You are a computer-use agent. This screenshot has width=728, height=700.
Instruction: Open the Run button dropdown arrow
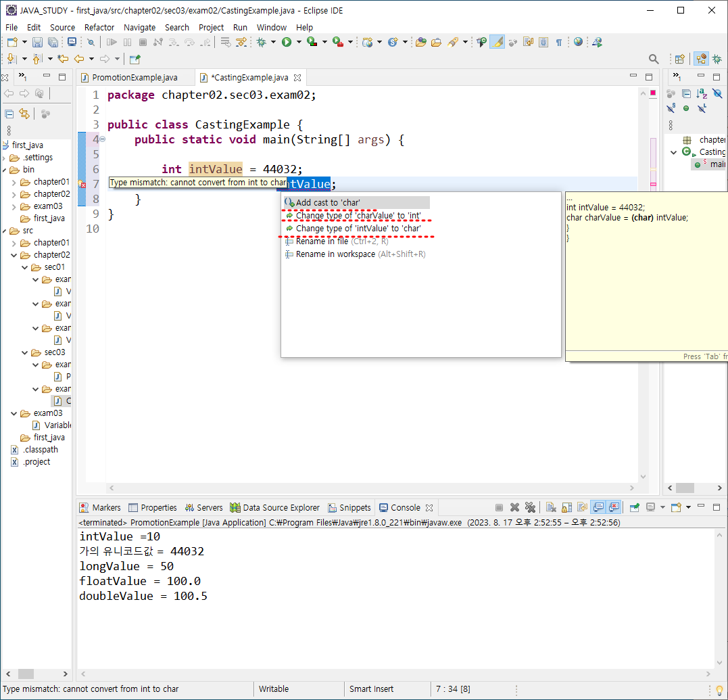(299, 42)
